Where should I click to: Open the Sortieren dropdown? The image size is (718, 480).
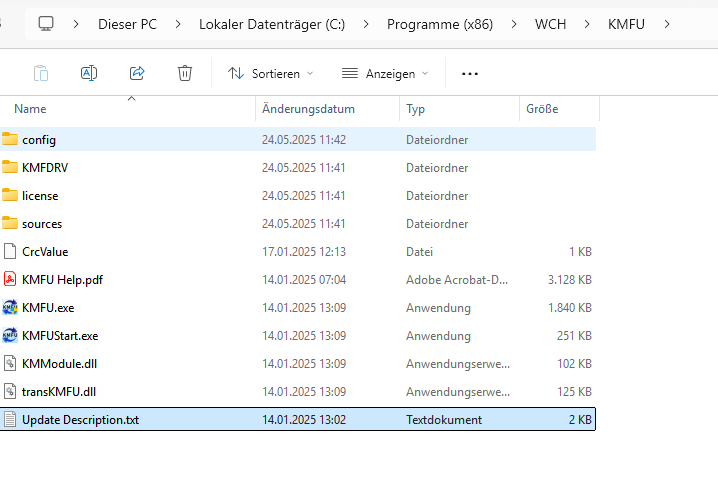(271, 73)
